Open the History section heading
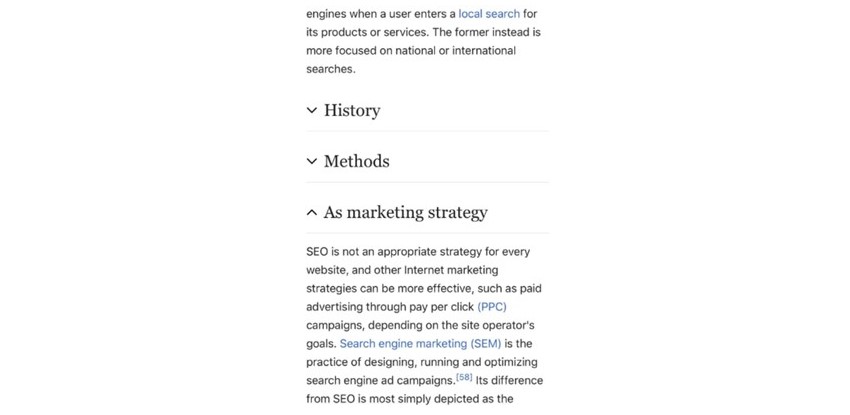The width and height of the screenshot is (850, 415). 352,111
